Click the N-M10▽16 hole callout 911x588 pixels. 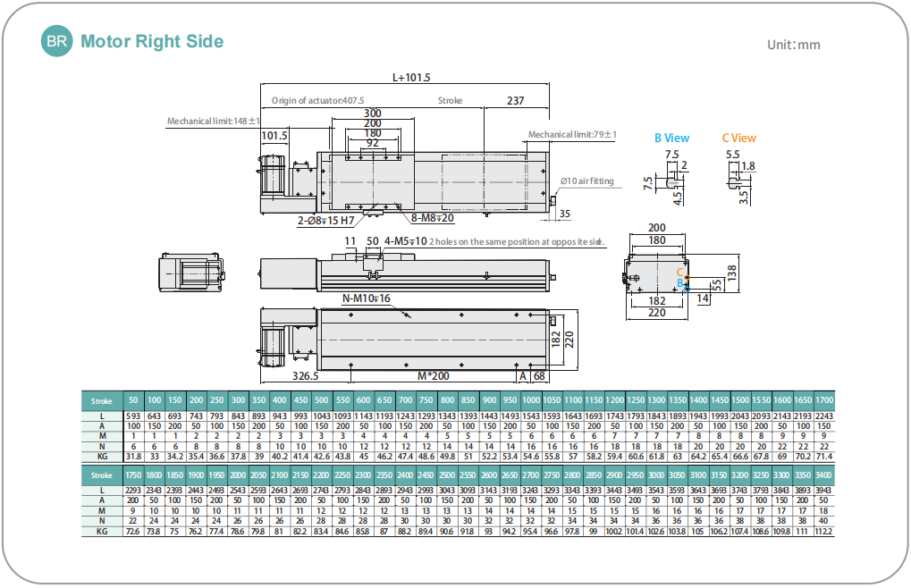tap(367, 298)
